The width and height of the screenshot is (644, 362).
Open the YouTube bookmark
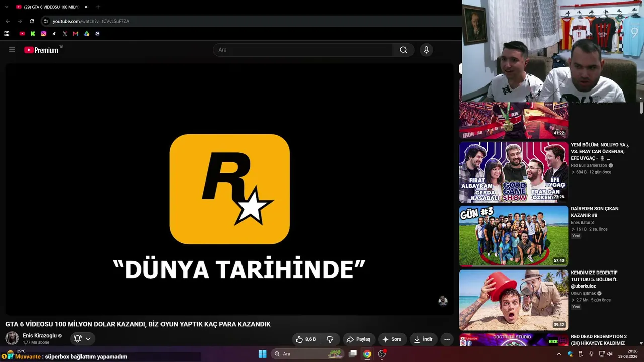pos(22,34)
